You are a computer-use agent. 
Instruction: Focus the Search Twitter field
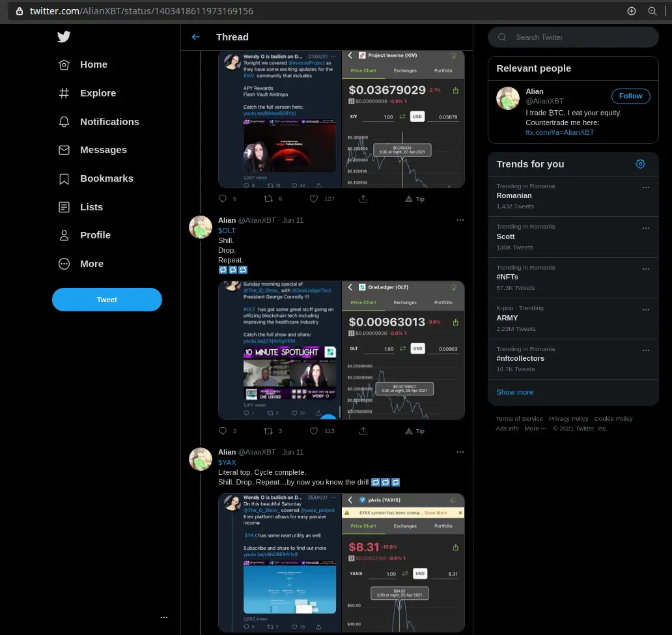click(x=572, y=37)
